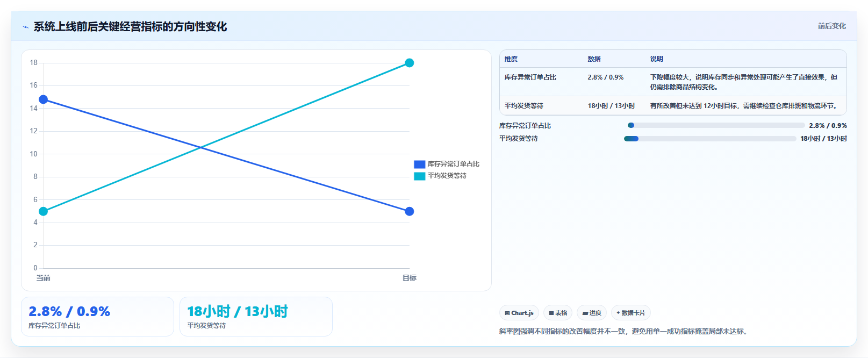Toggle the 库存异常订单占比 legend color box

[419, 164]
